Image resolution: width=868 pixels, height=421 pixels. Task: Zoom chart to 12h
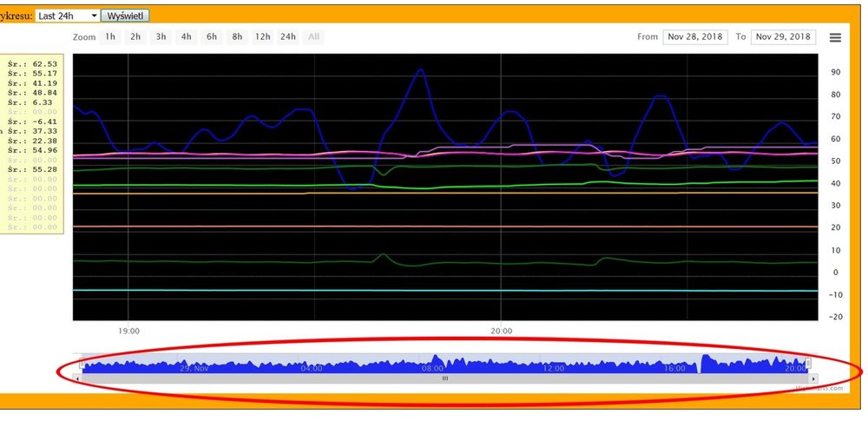[x=262, y=37]
